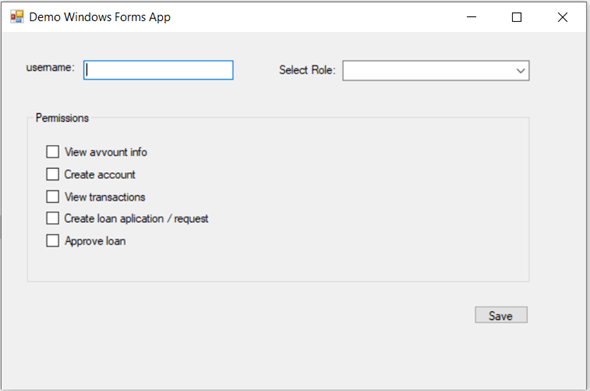Click the "Create account" label text
The width and height of the screenshot is (590, 391).
[100, 174]
